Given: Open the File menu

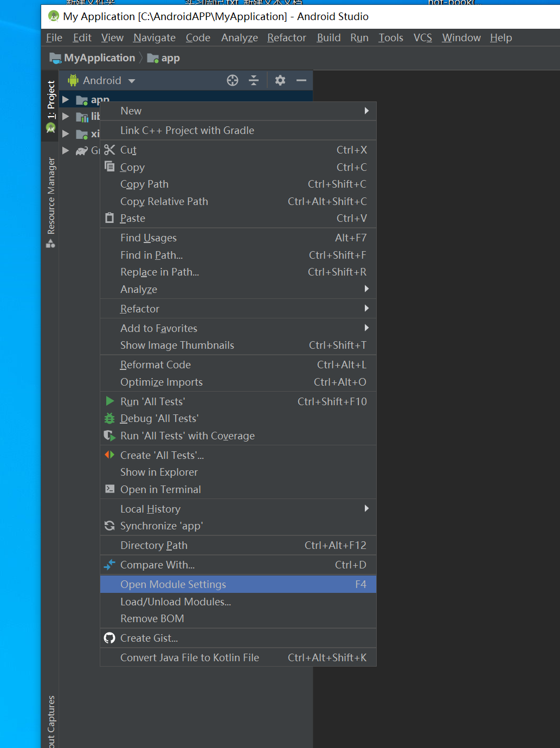Looking at the screenshot, I should 54,37.
